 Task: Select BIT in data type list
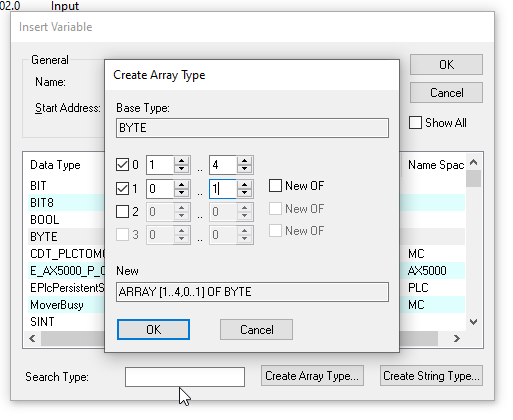(38, 186)
